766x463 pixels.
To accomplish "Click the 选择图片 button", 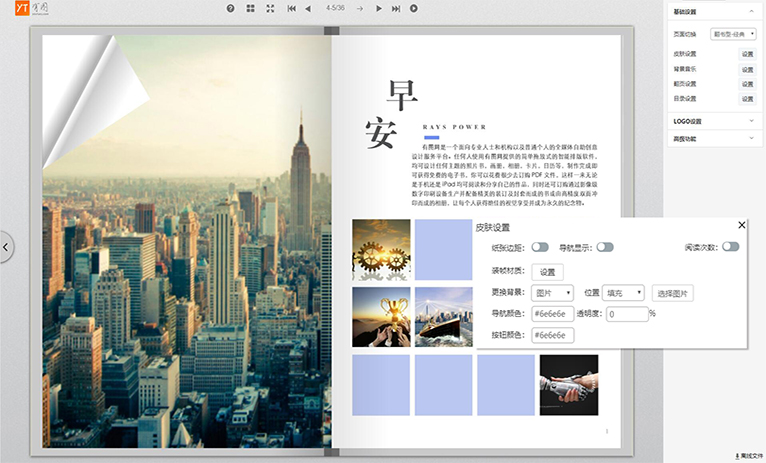I will 673,293.
